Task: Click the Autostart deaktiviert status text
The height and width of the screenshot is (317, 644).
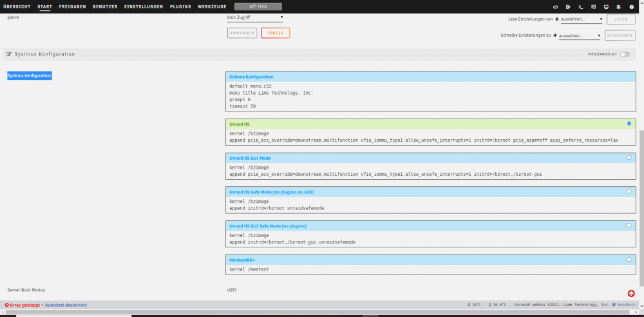Action: [x=66, y=305]
